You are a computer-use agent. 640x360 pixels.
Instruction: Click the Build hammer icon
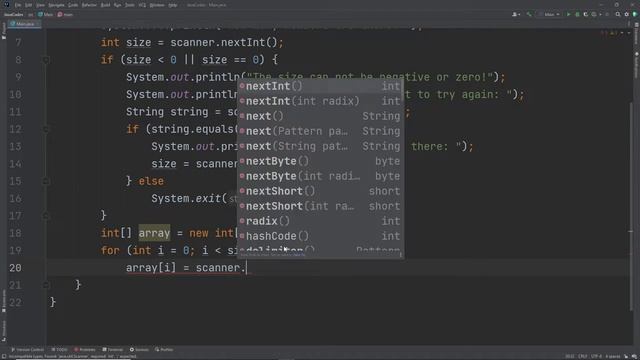click(x=529, y=14)
